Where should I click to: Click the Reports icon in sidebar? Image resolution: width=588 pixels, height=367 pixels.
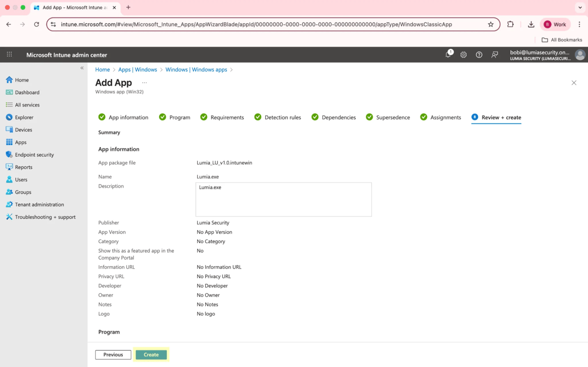(9, 167)
